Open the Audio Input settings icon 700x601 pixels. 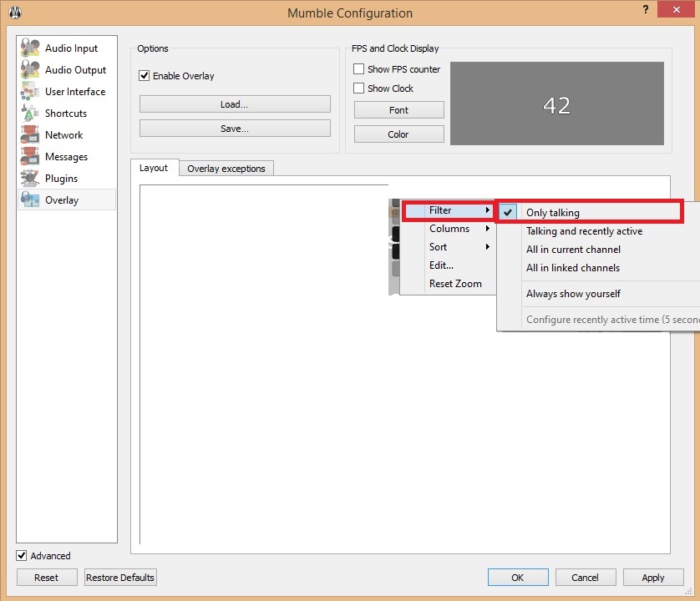click(x=30, y=48)
